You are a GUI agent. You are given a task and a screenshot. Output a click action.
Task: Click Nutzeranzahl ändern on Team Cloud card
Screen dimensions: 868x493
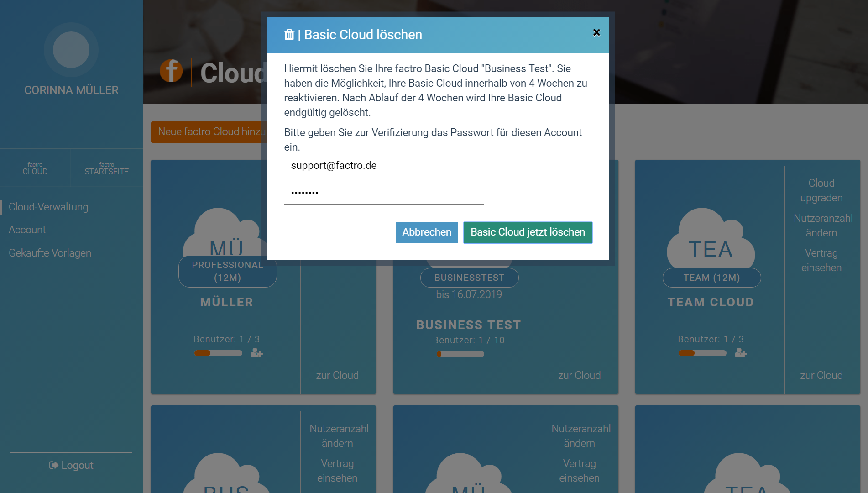click(823, 226)
